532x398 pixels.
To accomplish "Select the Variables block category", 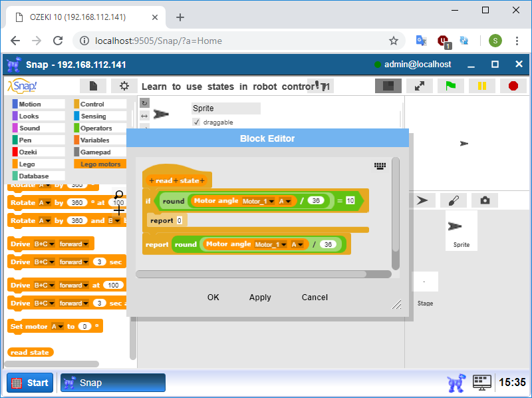I will coord(100,140).
